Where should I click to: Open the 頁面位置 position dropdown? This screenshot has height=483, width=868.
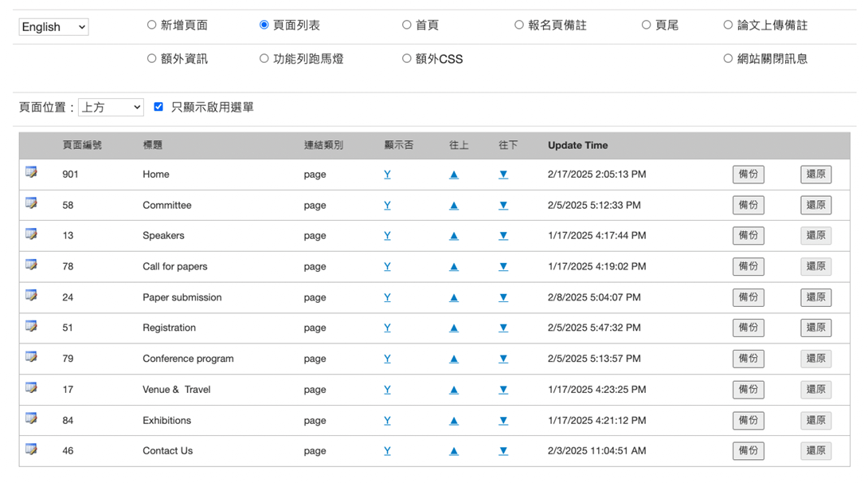(x=111, y=107)
